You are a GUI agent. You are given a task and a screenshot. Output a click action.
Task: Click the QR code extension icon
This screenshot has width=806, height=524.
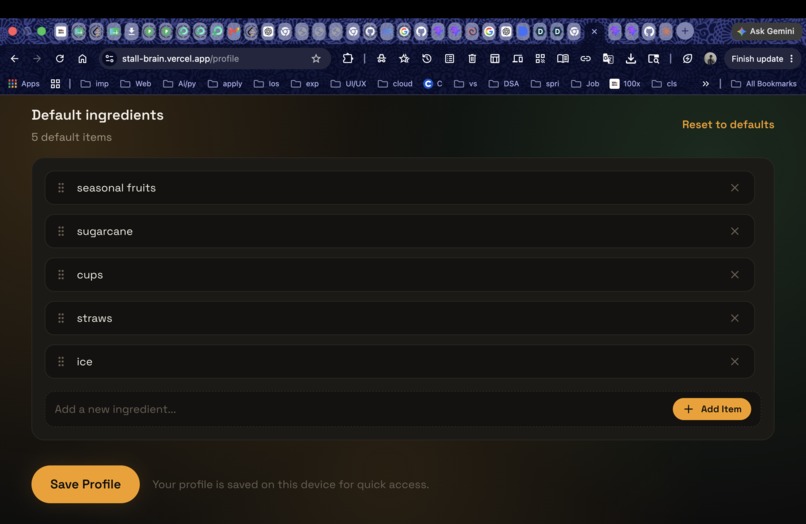(540, 59)
